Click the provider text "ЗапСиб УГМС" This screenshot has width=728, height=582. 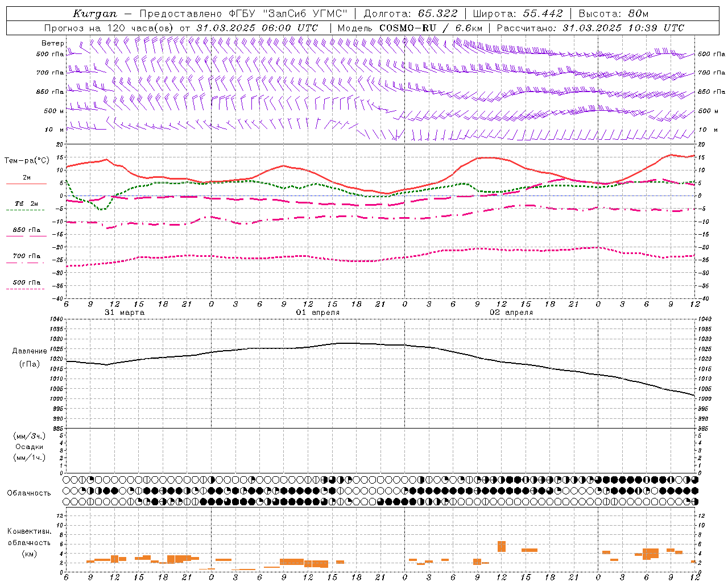304,14
